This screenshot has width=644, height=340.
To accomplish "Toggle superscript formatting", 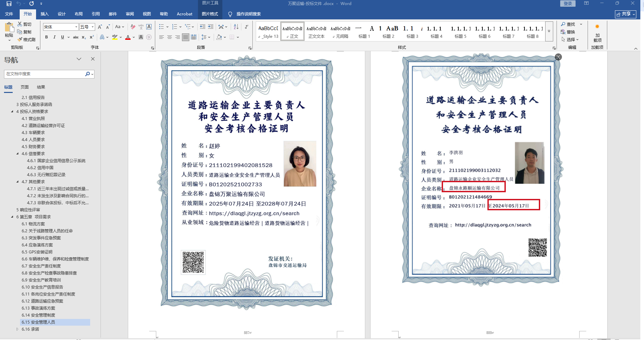I will [92, 37].
